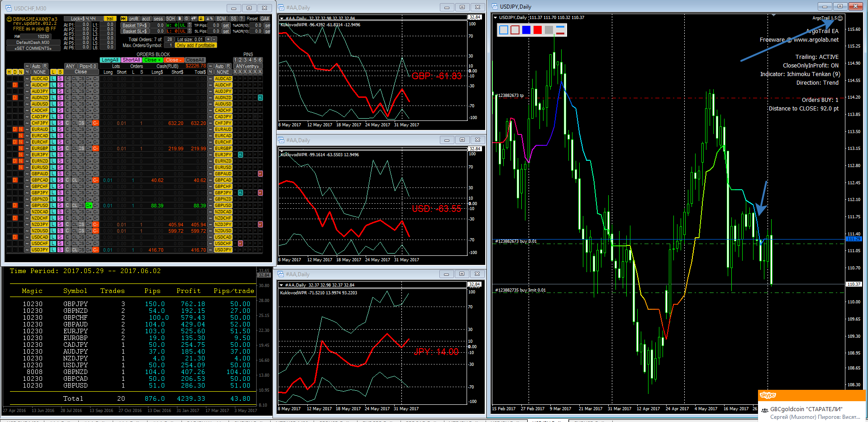
Task: Click the fast-forward arrows icon in dashboard toolbar
Action: pyautogui.click(x=124, y=19)
